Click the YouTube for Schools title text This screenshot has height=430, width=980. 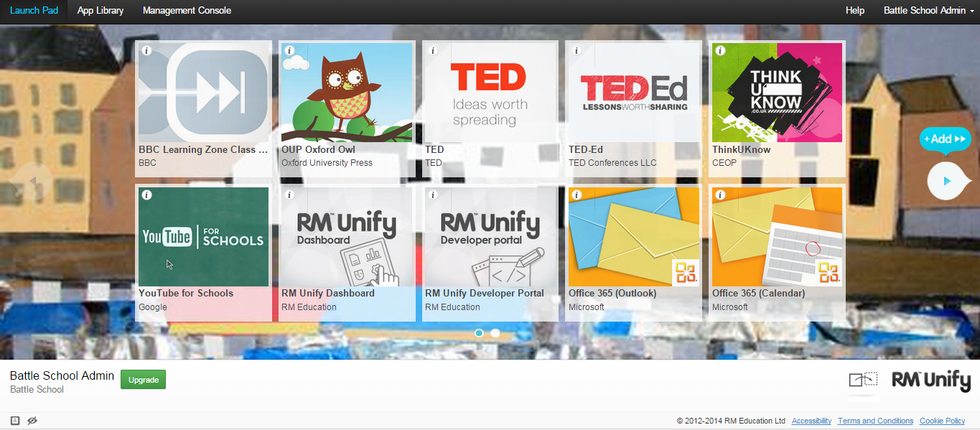click(x=186, y=293)
